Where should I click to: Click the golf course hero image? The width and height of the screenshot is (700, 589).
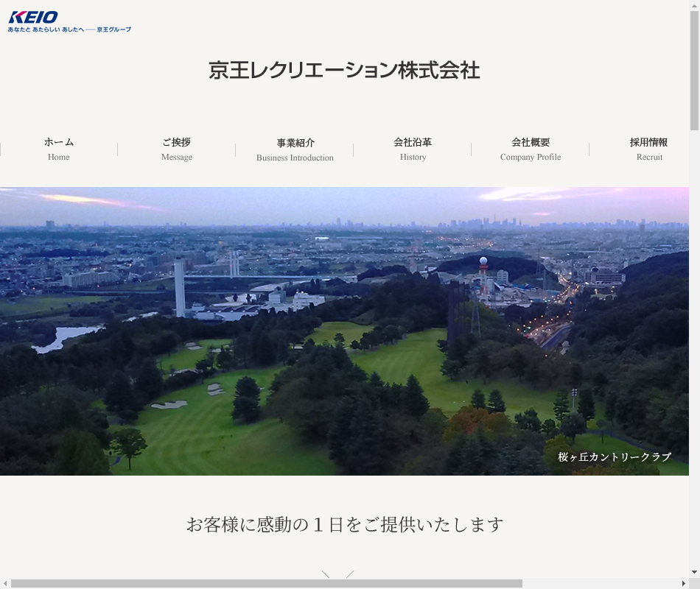pyautogui.click(x=344, y=331)
